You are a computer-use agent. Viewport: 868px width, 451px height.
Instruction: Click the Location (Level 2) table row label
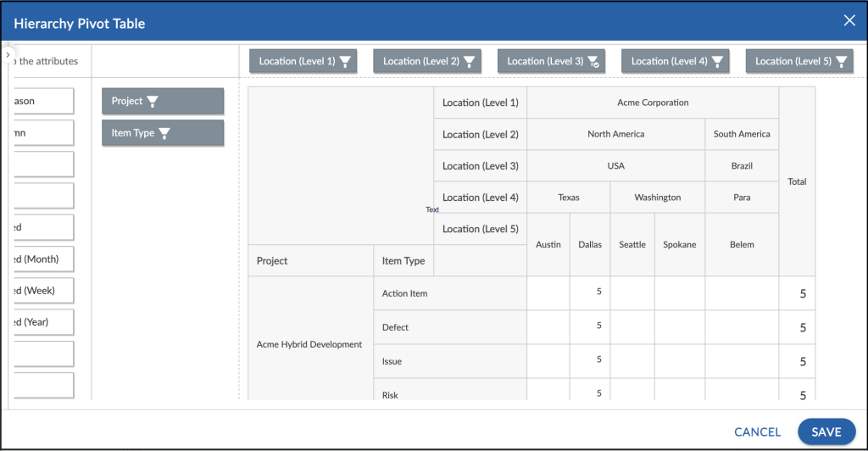480,135
